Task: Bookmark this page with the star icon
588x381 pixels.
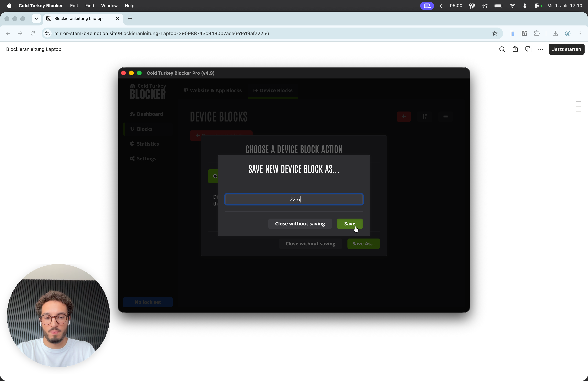Action: (x=495, y=33)
